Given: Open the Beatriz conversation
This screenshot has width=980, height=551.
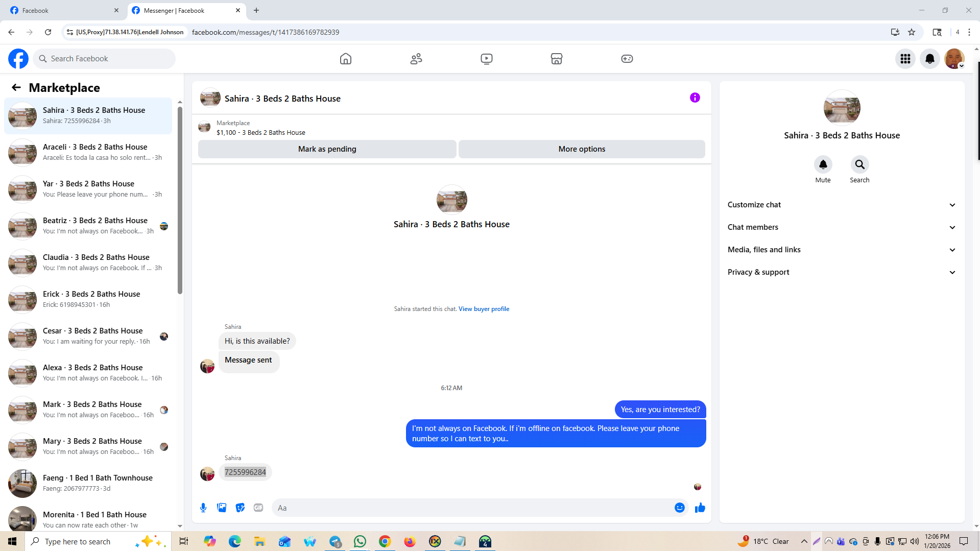Looking at the screenshot, I should coord(88,226).
